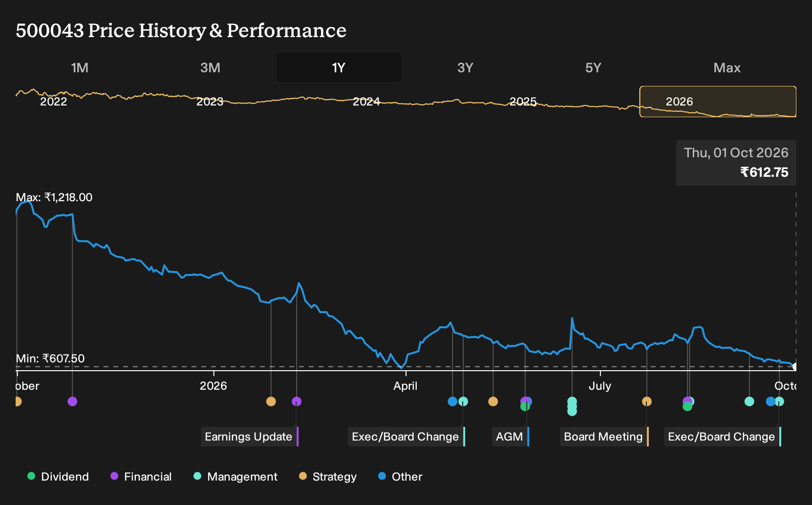Toggle the Dividend legend filter

coord(58,477)
